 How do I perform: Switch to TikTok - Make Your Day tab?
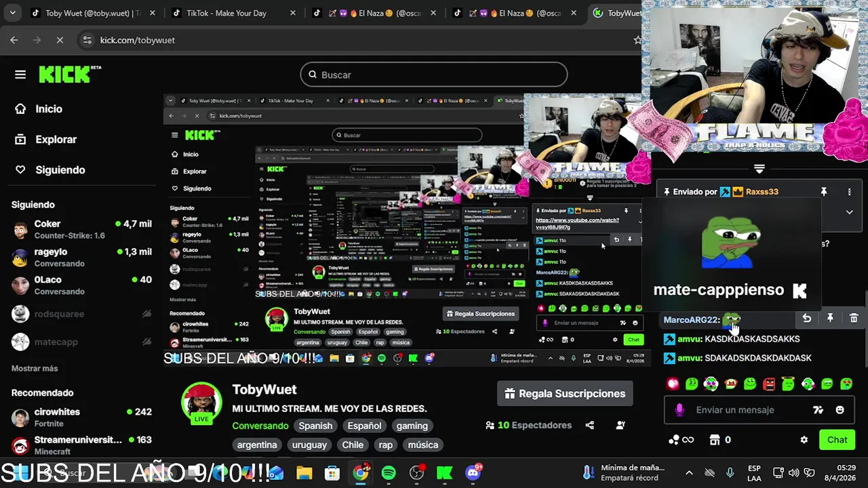[226, 13]
